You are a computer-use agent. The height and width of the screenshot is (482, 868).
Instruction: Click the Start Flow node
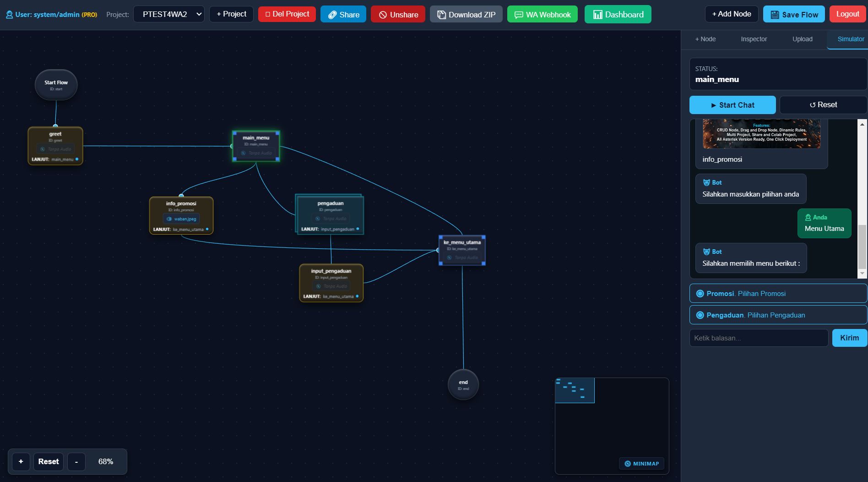56,85
